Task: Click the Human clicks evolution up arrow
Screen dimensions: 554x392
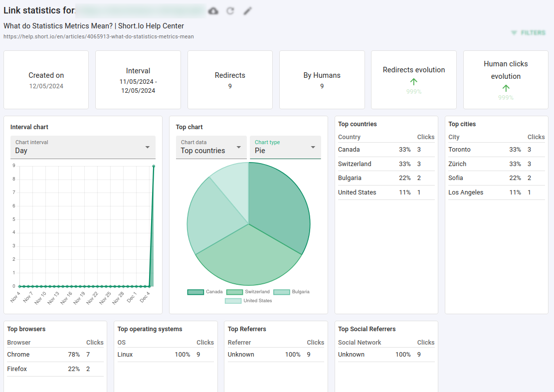Action: coord(506,88)
